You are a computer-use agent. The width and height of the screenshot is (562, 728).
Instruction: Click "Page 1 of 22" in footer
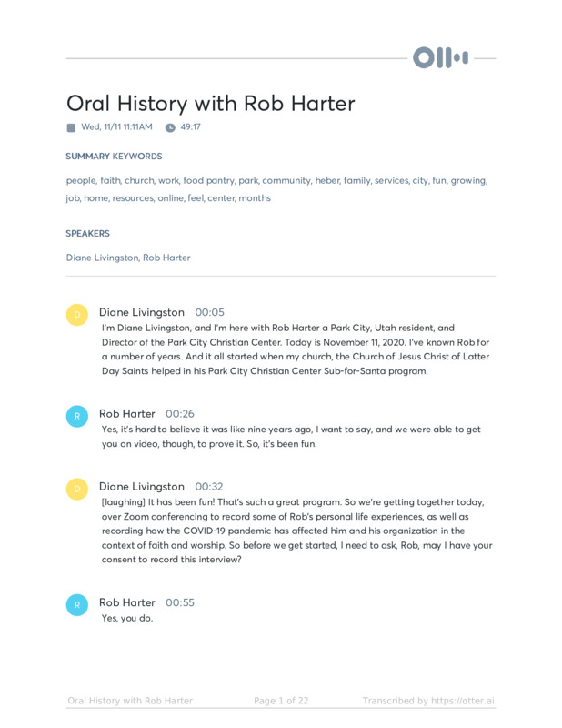point(281,701)
